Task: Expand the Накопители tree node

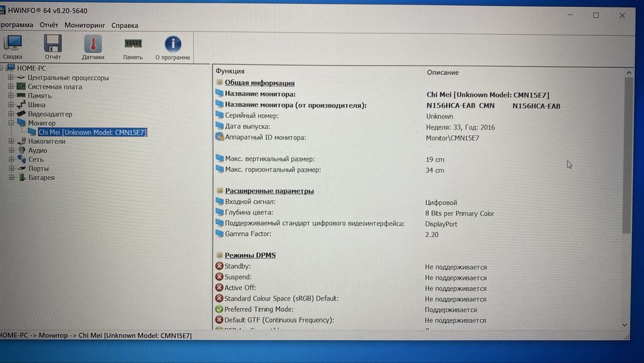Action: (12, 141)
